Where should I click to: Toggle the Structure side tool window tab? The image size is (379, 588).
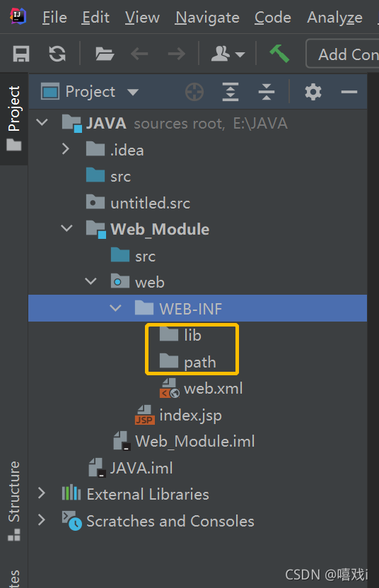pyautogui.click(x=14, y=501)
